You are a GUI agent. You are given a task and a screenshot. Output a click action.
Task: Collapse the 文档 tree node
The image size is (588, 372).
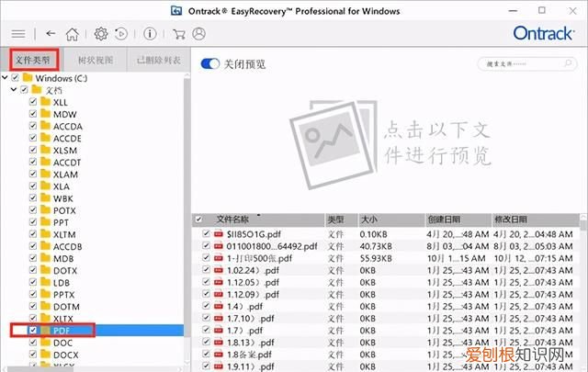click(x=14, y=90)
